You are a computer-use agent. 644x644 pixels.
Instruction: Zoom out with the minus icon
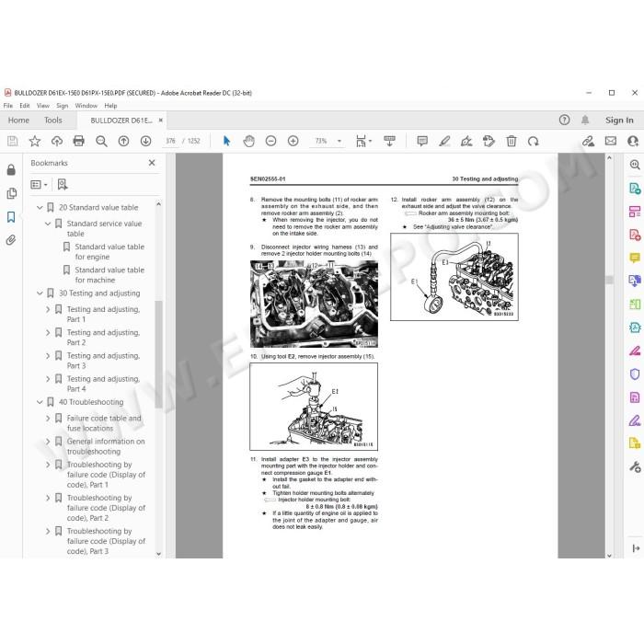(270, 142)
